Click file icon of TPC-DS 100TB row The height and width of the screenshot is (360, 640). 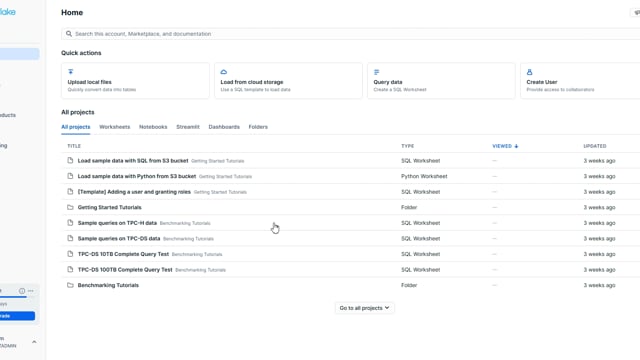coord(70,269)
